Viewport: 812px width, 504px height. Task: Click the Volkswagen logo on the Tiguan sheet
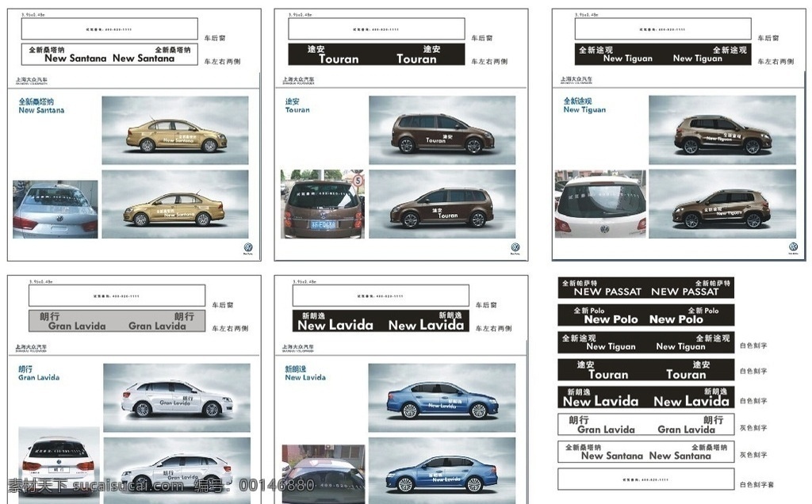pyautogui.click(x=792, y=247)
